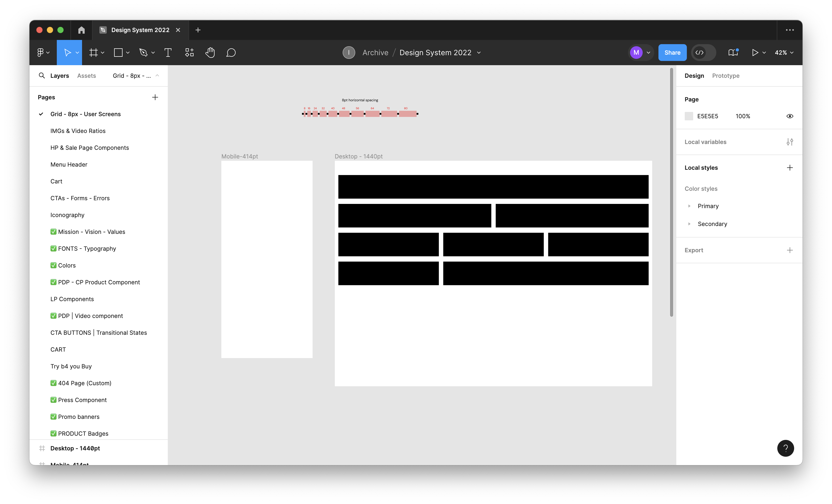Open the Pen tools dropdown arrow
This screenshot has width=832, height=504.
[x=153, y=53]
